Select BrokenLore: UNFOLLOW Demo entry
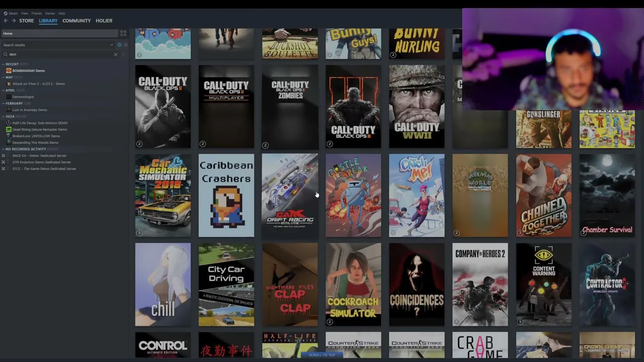Screen dimensions: 644x362 [x=36, y=136]
